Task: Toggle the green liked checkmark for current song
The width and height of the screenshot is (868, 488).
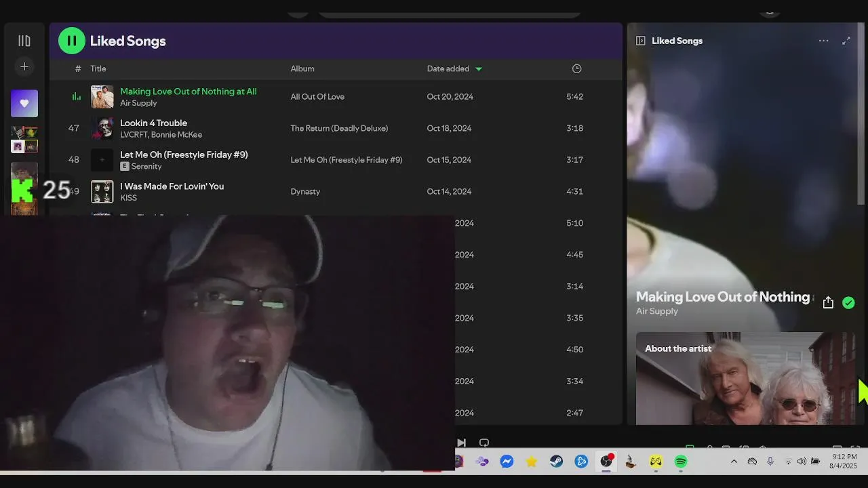Action: (848, 303)
